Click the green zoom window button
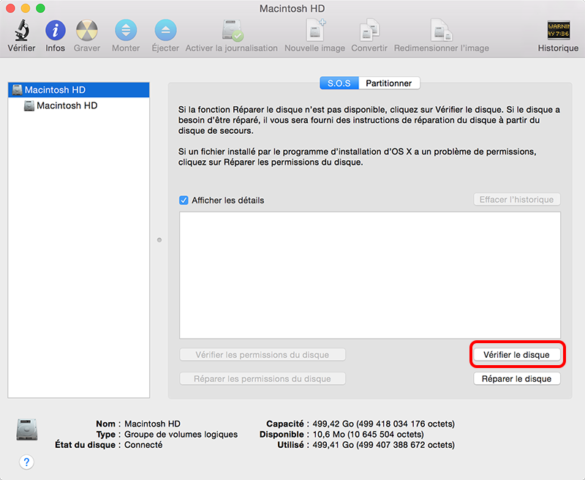This screenshot has height=480, width=585. (x=40, y=8)
